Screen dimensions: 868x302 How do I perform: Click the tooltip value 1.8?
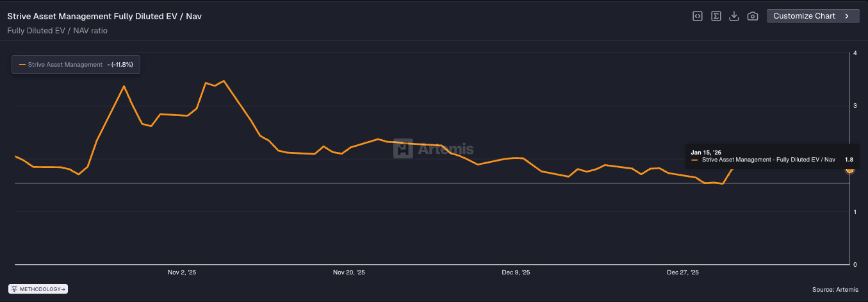click(849, 160)
